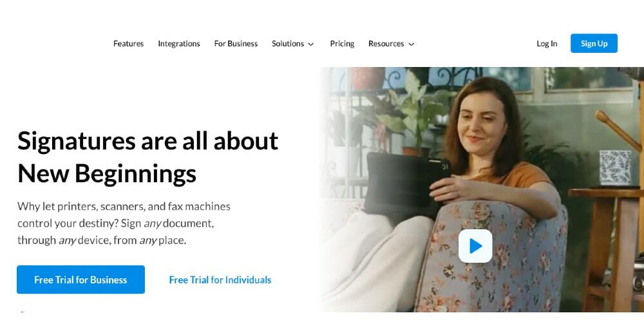Open the Resources menu label

click(x=386, y=44)
